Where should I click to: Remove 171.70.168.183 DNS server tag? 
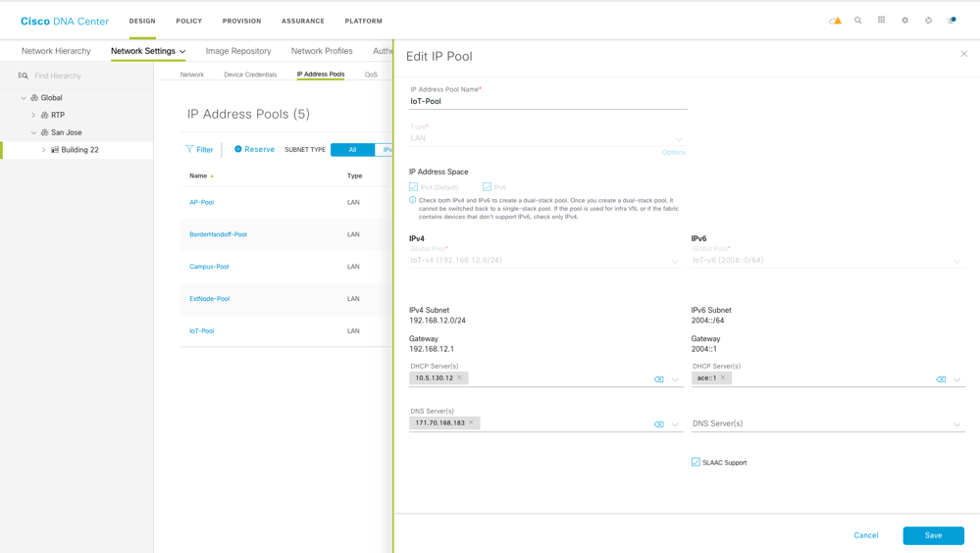tap(471, 423)
